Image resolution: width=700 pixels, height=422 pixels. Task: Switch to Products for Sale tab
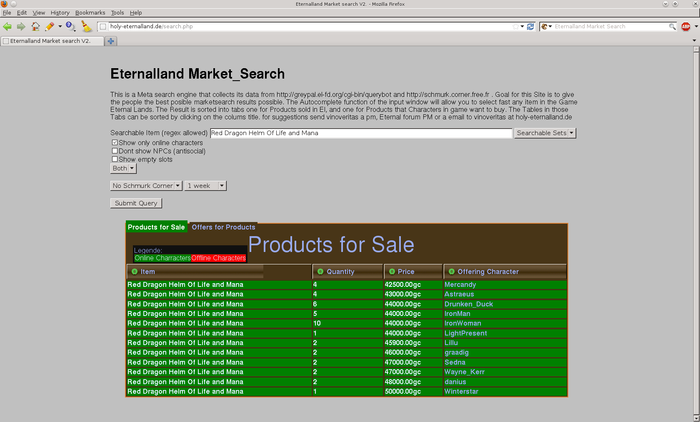[156, 227]
